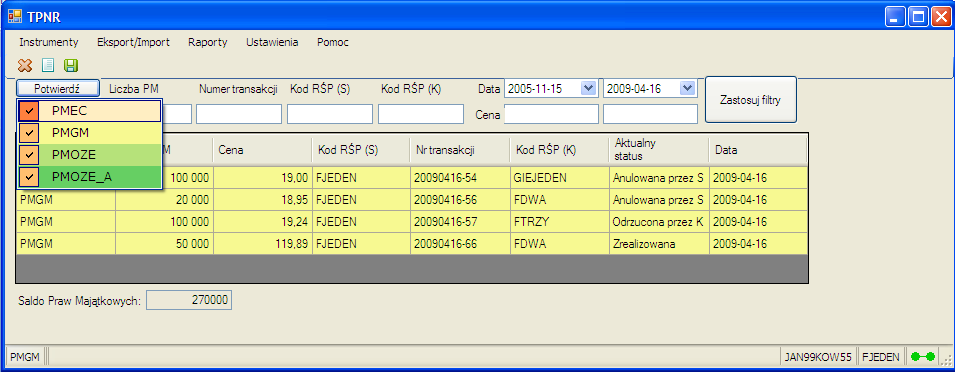955x372 pixels.
Task: Click the FTRZY buyer code cell
Action: pos(559,222)
